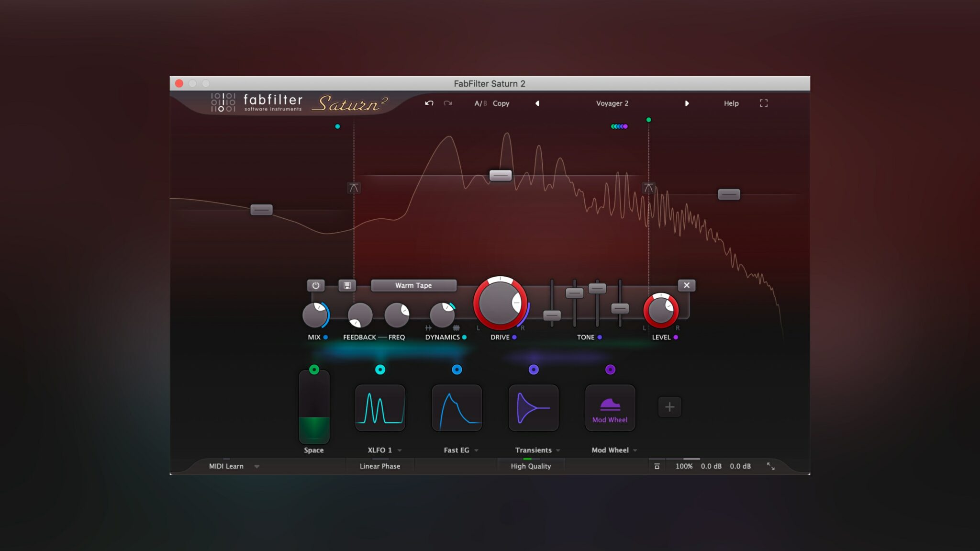Click the TONE modulation indicator dot
This screenshot has width=980, height=551.
tap(600, 337)
